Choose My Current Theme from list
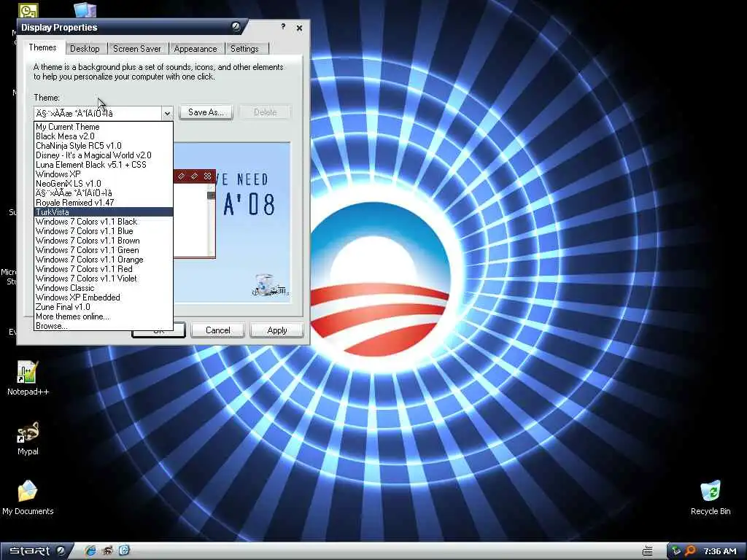The height and width of the screenshot is (560, 747). [x=104, y=127]
